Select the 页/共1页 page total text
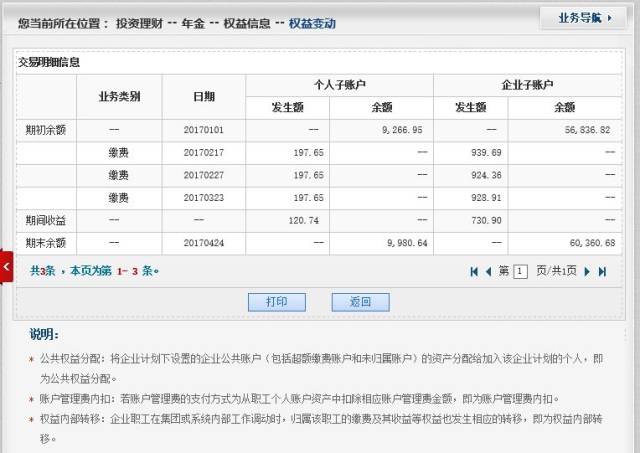The width and height of the screenshot is (640, 453). (556, 271)
